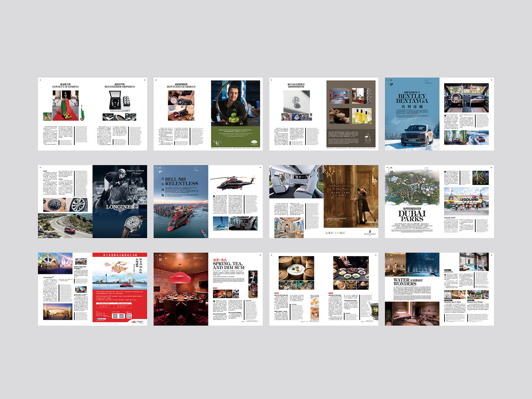The width and height of the screenshot is (532, 399).
Task: Click the QR codes in the TurboJET ad
Action: coord(122,316)
